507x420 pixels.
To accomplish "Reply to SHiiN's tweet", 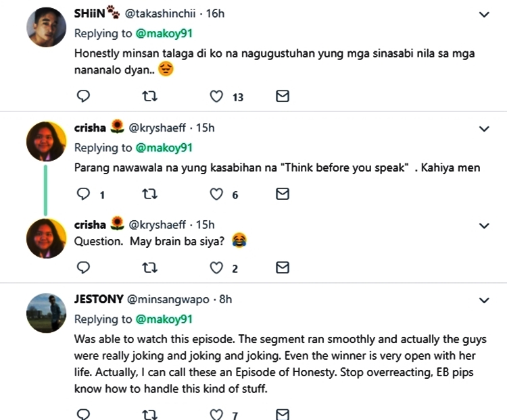I will click(84, 97).
